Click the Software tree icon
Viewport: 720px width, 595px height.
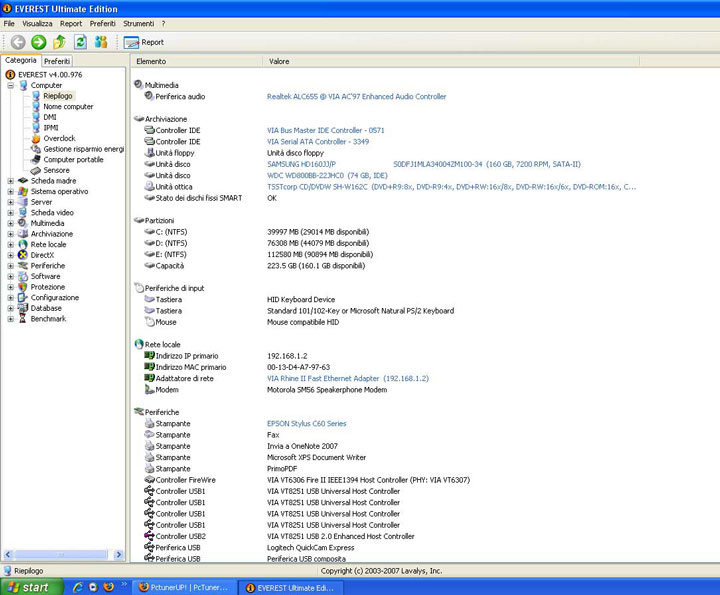pyautogui.click(x=23, y=276)
